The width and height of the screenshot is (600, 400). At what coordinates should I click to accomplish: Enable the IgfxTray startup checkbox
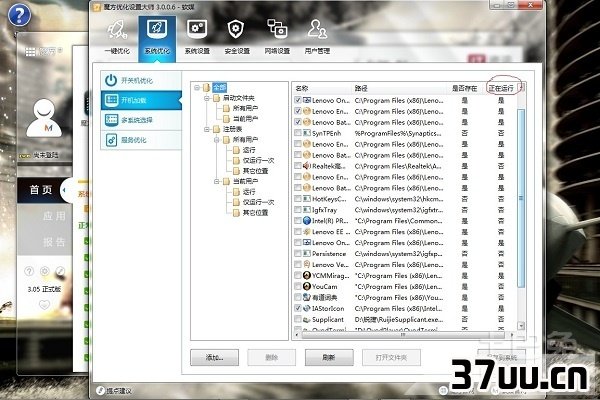pyautogui.click(x=298, y=210)
